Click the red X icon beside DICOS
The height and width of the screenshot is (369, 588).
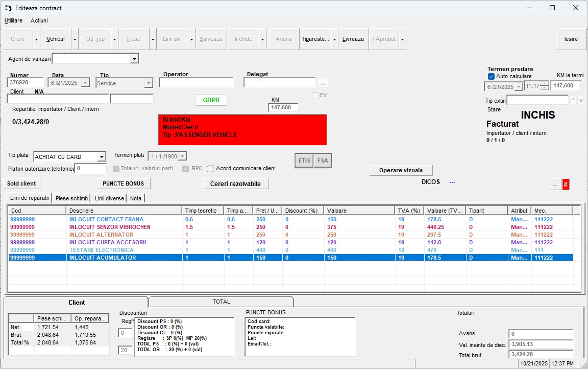click(x=566, y=184)
